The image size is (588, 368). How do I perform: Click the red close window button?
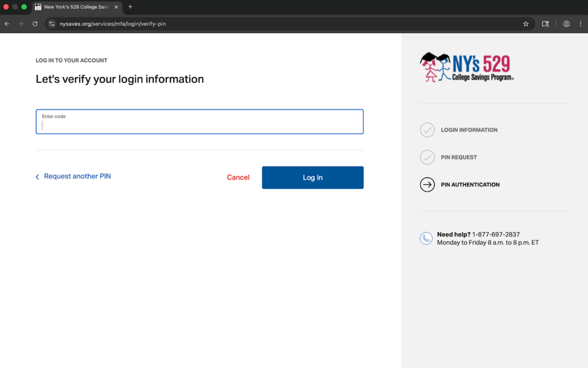click(6, 7)
